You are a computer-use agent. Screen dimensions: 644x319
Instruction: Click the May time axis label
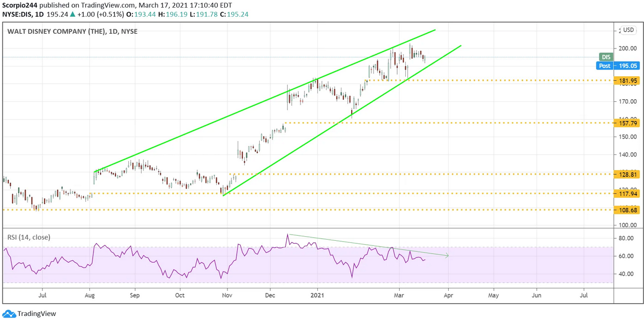pos(493,295)
